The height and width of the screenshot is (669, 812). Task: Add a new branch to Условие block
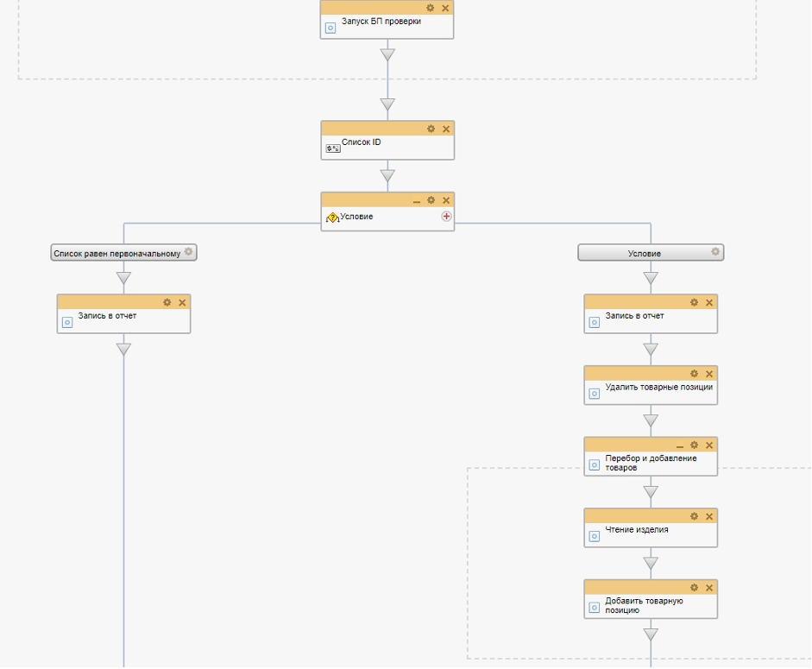446,217
